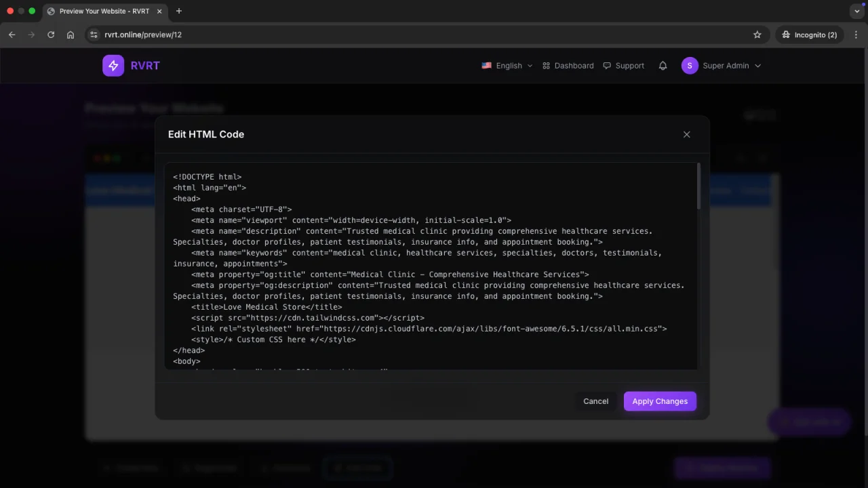Click the meta charset UTF-8 line
Image resolution: width=868 pixels, height=488 pixels.
coord(241,209)
